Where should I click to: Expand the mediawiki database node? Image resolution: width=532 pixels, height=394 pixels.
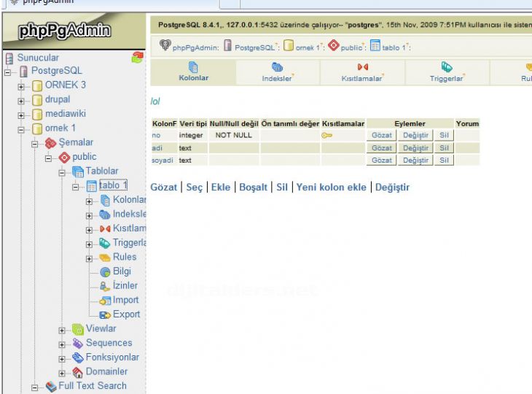[x=21, y=115]
